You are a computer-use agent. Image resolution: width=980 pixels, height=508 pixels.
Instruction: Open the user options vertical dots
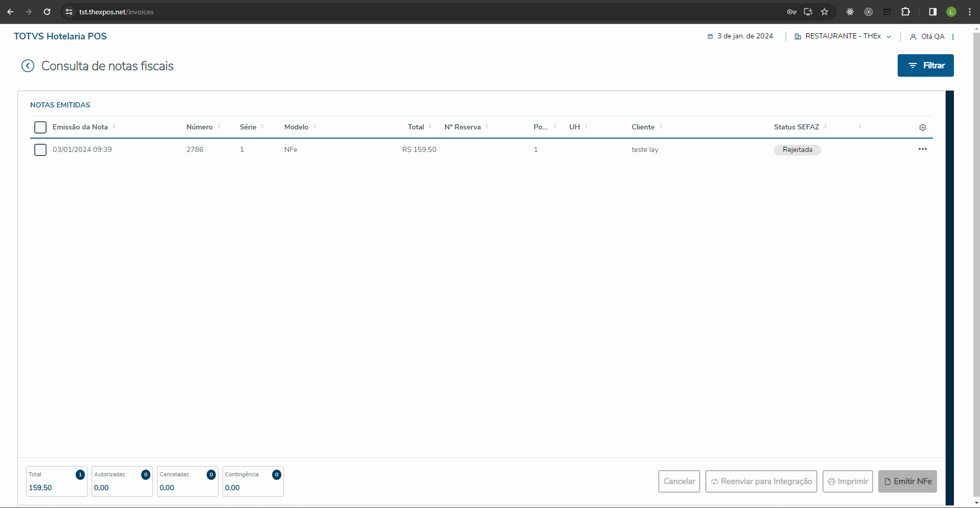(953, 37)
